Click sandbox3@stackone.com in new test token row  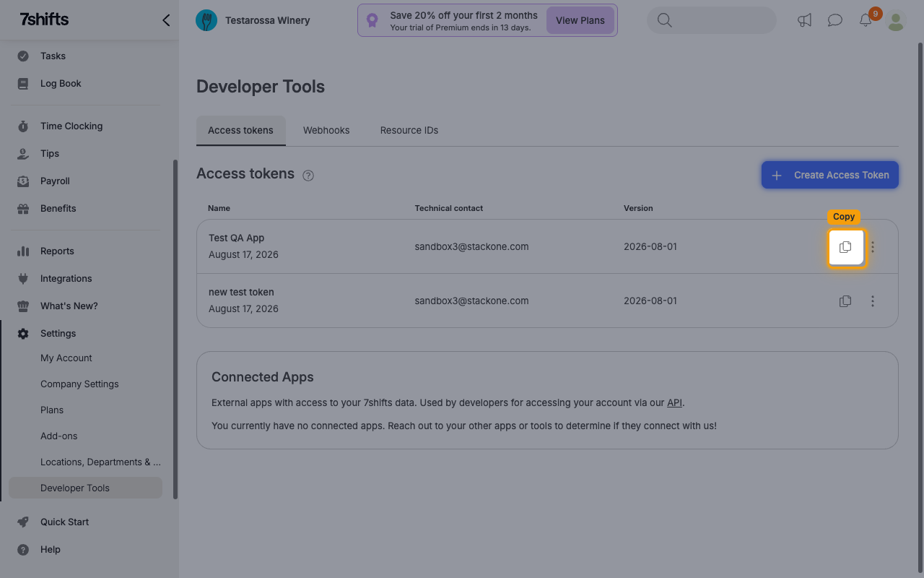tap(471, 301)
